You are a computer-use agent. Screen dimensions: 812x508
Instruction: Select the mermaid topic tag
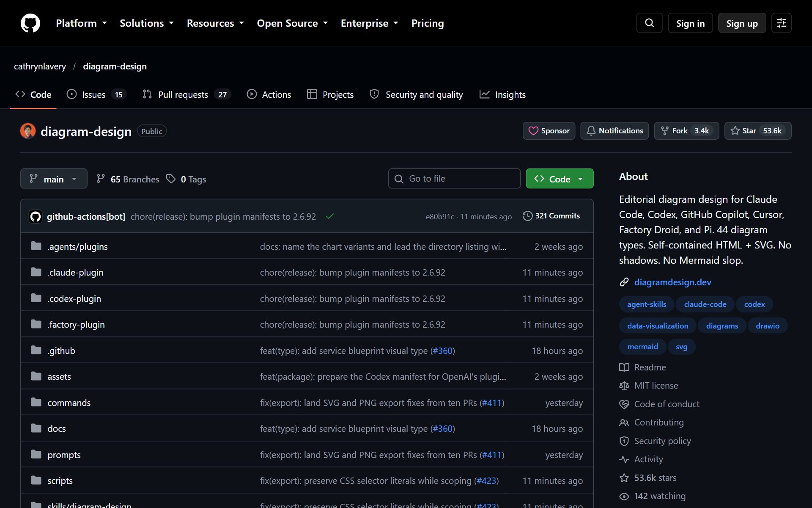642,347
